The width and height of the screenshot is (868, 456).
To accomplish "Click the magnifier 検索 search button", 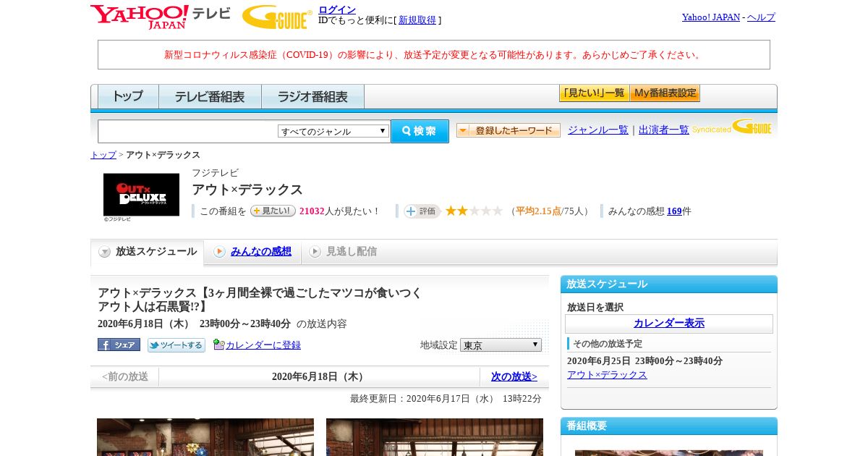I will click(x=420, y=131).
